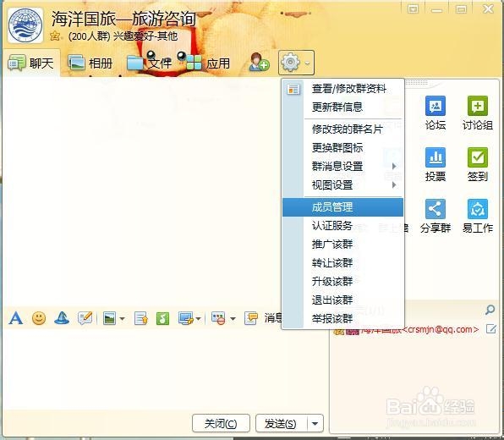Click the magic emoticon wizard hat icon
The height and width of the screenshot is (440, 504).
coord(62,318)
